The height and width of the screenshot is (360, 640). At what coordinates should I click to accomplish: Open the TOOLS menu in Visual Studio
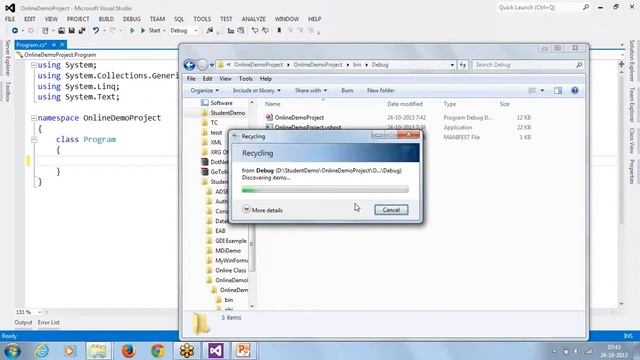point(202,19)
